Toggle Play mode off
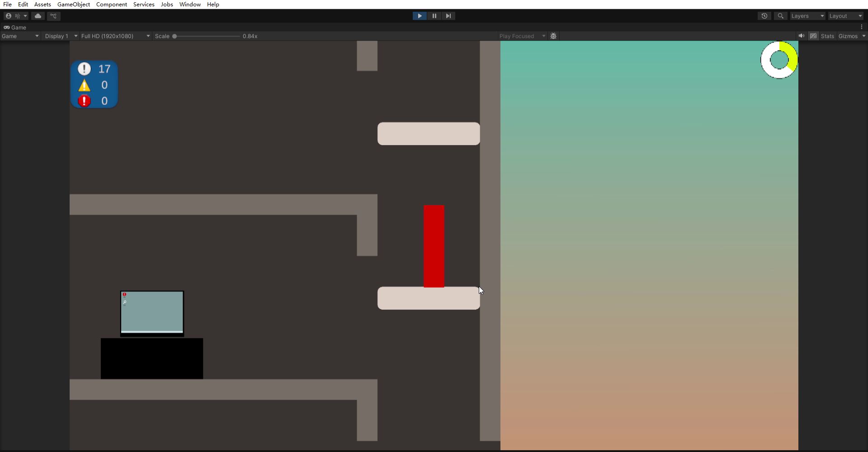The height and width of the screenshot is (452, 868). coord(420,16)
